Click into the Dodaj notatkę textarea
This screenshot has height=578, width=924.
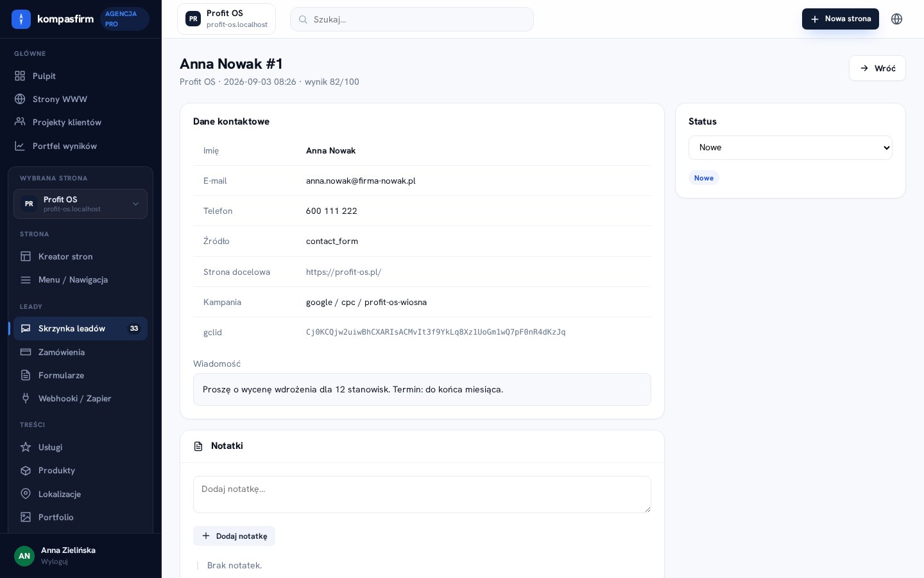click(422, 495)
